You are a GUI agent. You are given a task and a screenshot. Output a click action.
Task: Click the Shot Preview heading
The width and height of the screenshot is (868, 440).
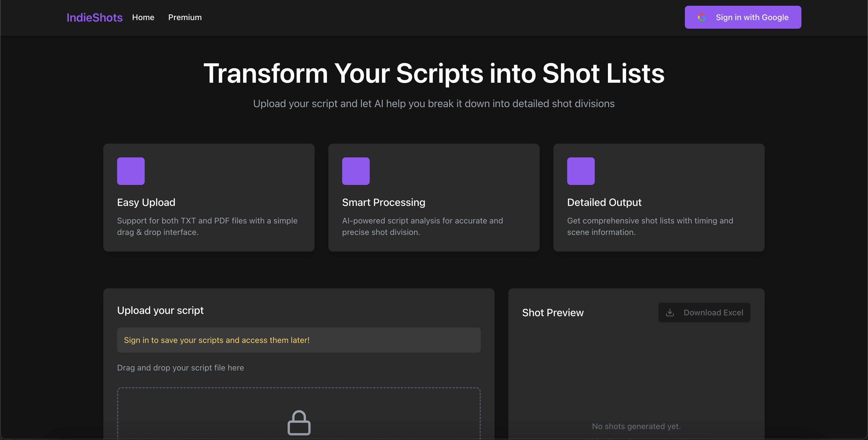(x=553, y=312)
